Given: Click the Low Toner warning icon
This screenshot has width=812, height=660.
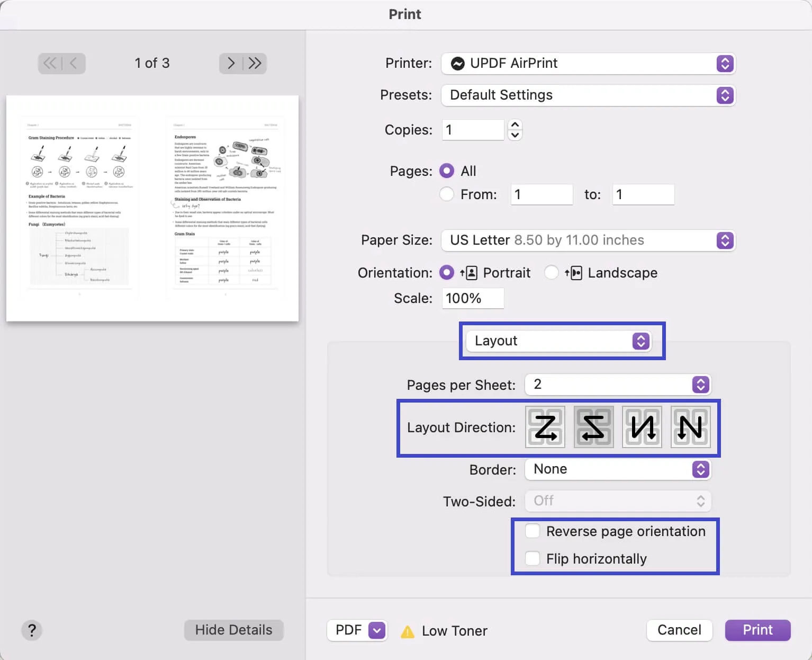Looking at the screenshot, I should click(x=408, y=631).
